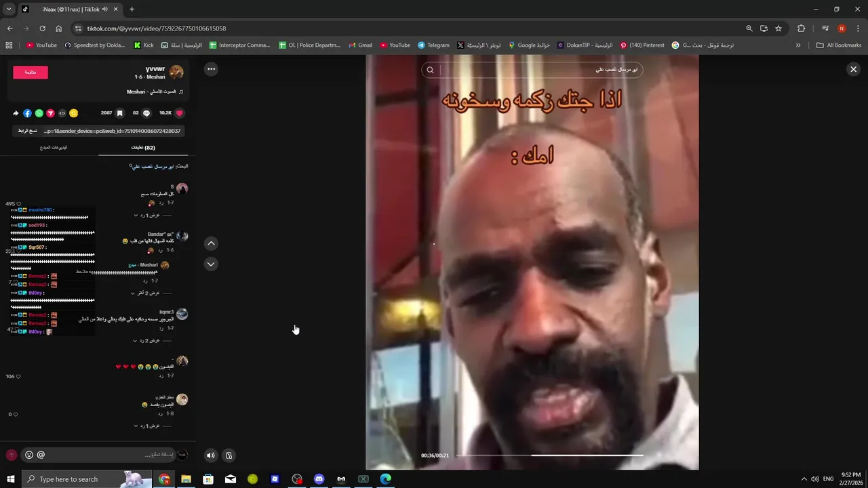Like S's comment with 495 likes

pyautogui.click(x=18, y=203)
